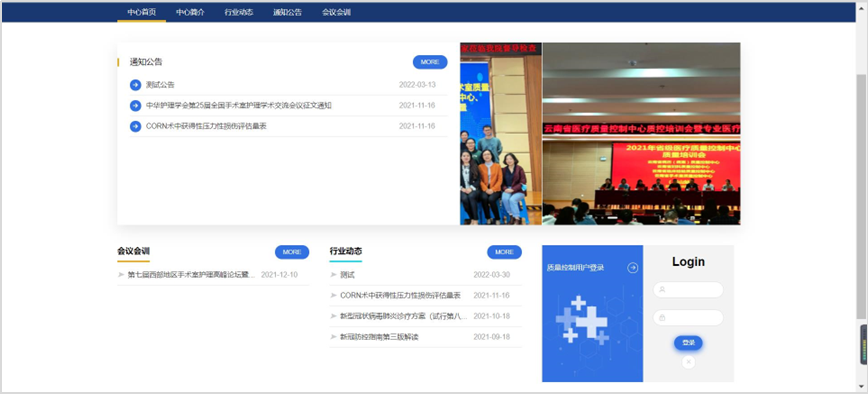
Task: Click the chevron bullet beside 新冠防控指南第三版解读
Action: [333, 336]
